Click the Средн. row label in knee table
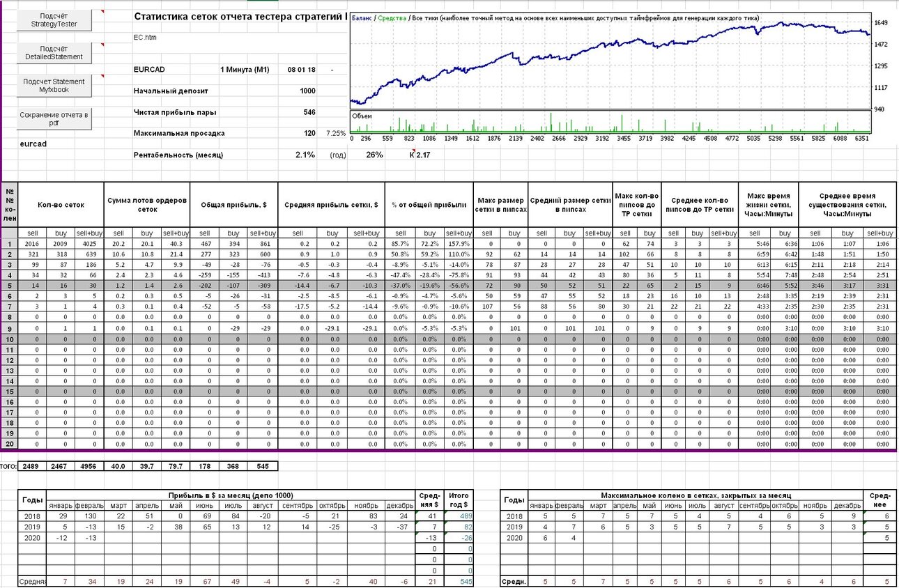 pos(514,581)
